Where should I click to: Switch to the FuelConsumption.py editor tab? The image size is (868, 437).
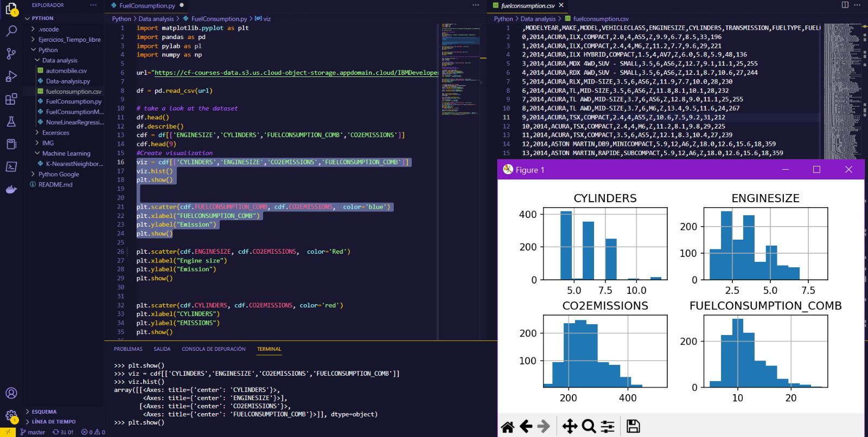[147, 5]
